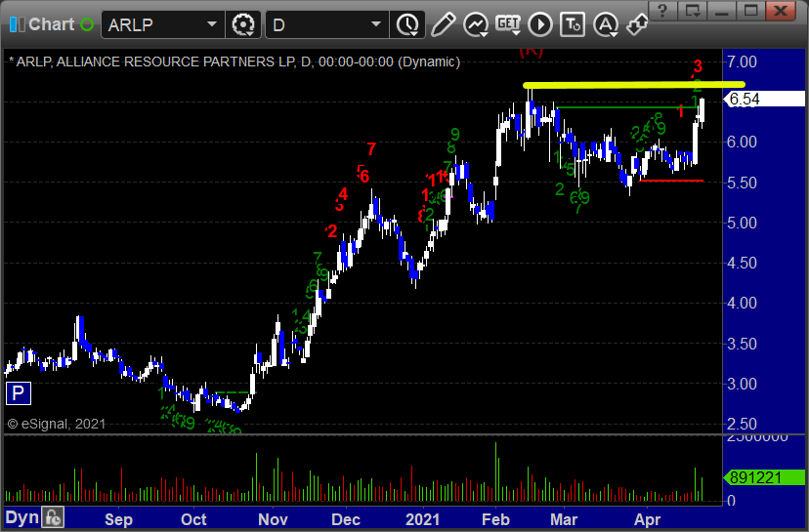
Task: Open the help question mark button
Action: coord(662,10)
